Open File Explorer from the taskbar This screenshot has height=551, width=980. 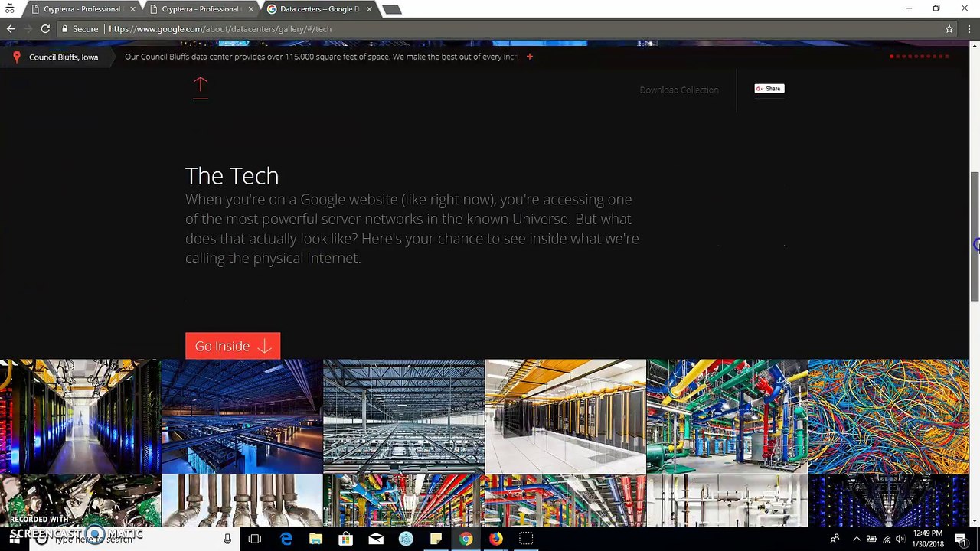click(315, 539)
